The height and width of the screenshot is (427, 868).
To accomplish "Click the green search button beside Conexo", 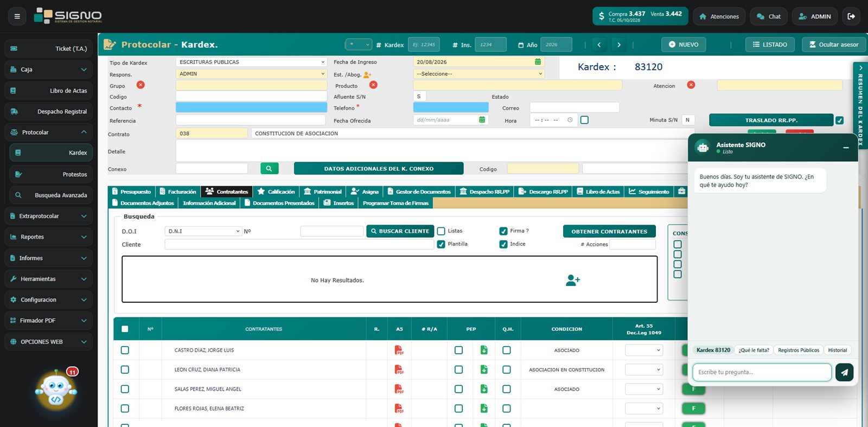I will pyautogui.click(x=269, y=168).
